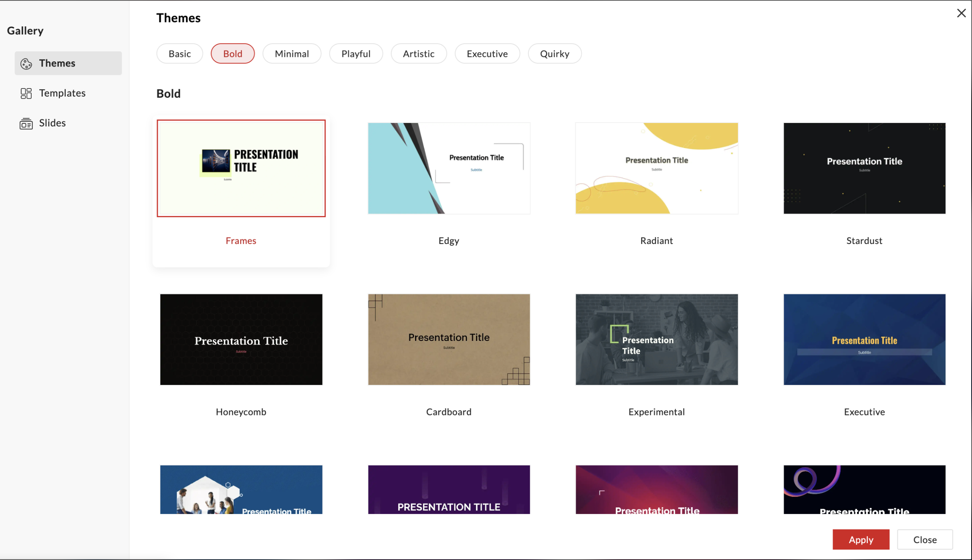Click the Templates grid icon in sidebar
This screenshot has width=972, height=560.
click(26, 93)
